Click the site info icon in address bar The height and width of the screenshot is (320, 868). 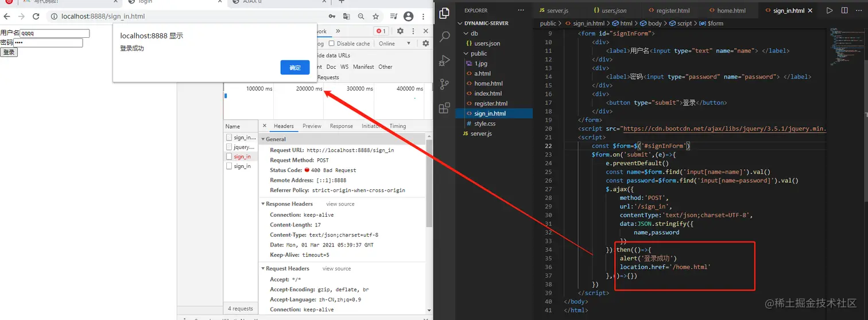coord(54,17)
